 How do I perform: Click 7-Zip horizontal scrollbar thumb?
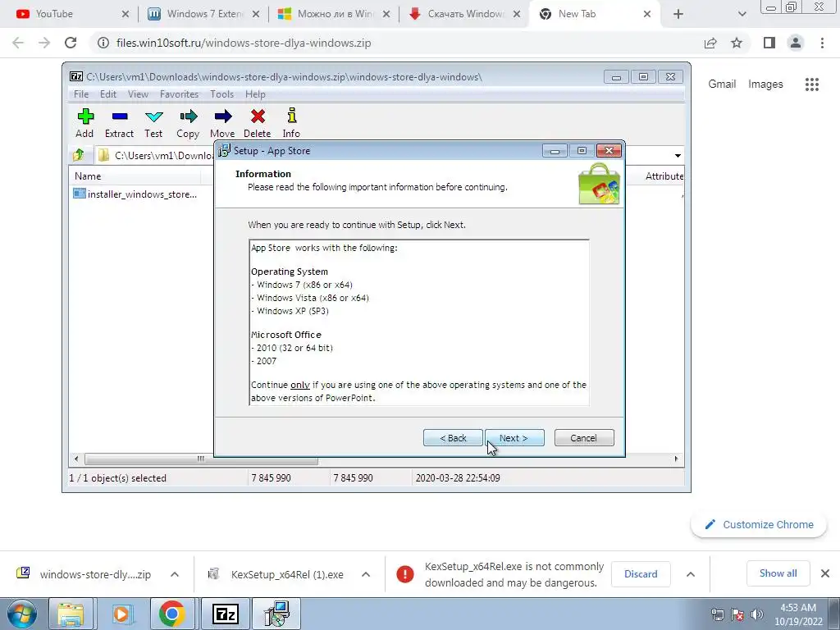coord(201,459)
